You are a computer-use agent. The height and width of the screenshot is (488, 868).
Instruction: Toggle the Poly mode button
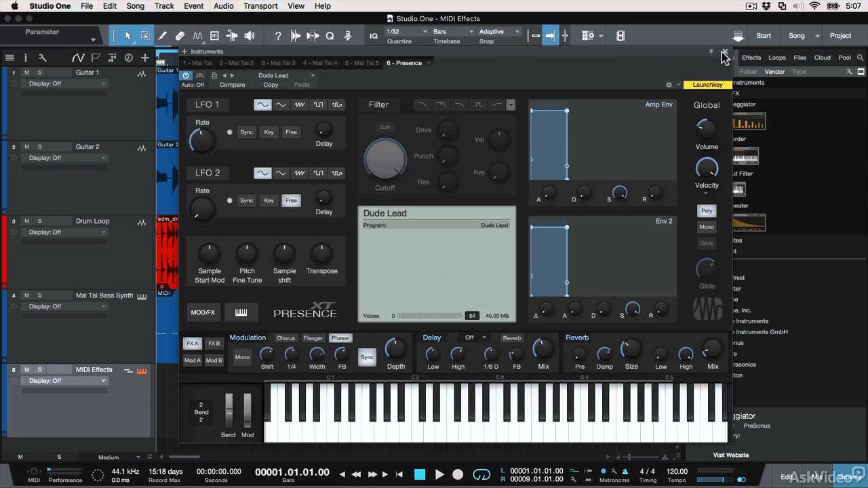pyautogui.click(x=707, y=211)
